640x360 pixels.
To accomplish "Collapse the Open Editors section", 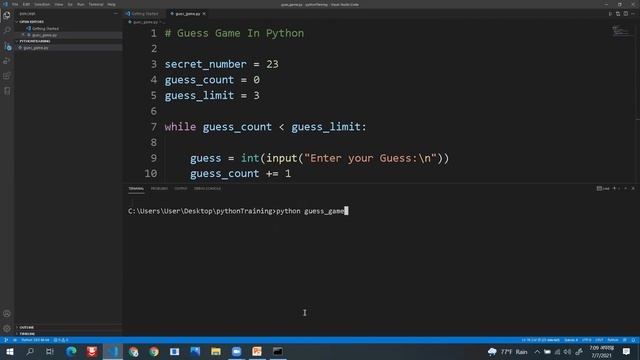I will pos(69,22).
